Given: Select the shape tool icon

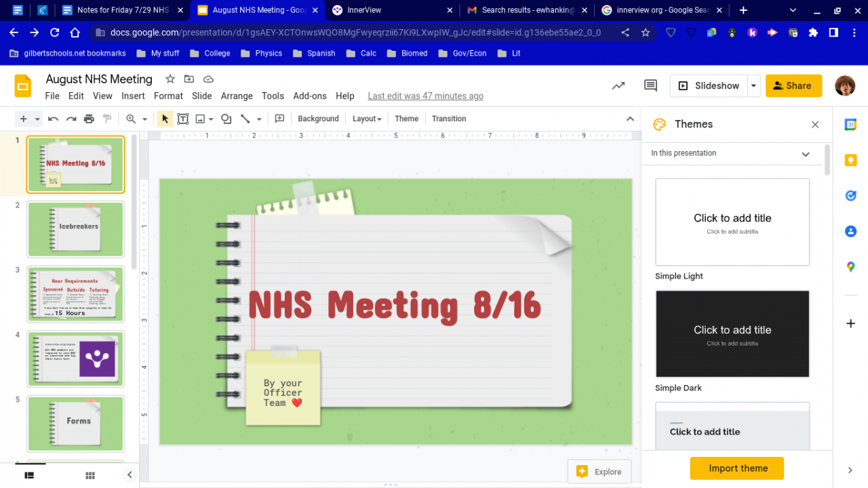Looking at the screenshot, I should pos(226,119).
